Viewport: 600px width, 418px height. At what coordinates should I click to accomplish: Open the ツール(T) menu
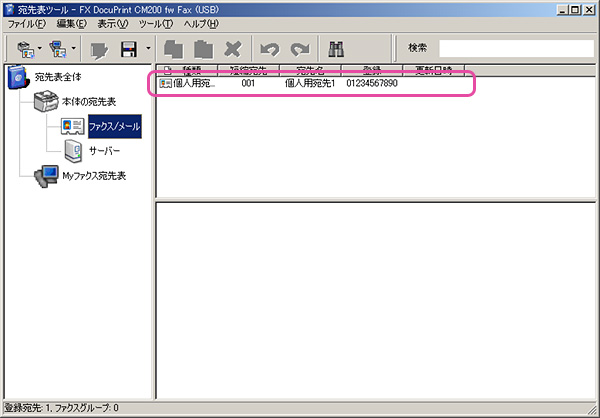155,22
